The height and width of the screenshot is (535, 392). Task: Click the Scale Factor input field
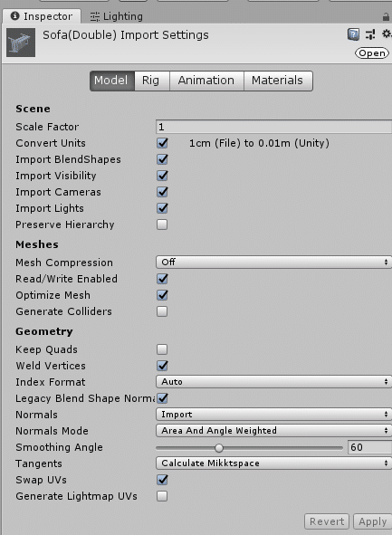(273, 127)
